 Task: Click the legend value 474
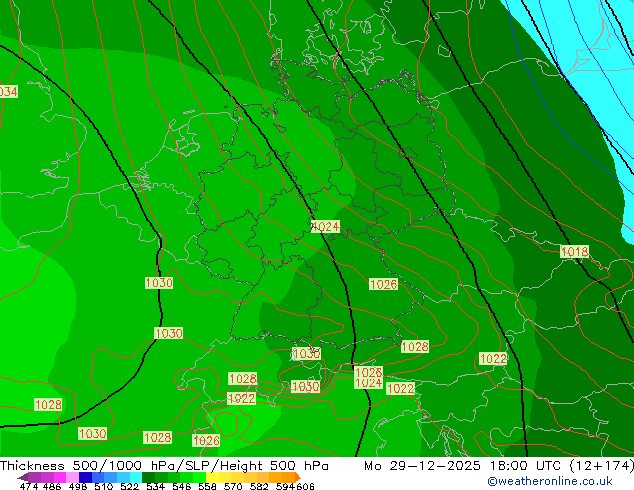[29, 486]
